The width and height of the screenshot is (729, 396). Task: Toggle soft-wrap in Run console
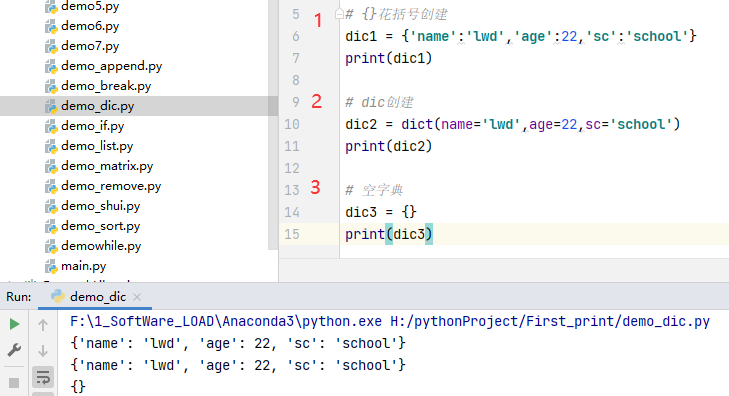(43, 377)
